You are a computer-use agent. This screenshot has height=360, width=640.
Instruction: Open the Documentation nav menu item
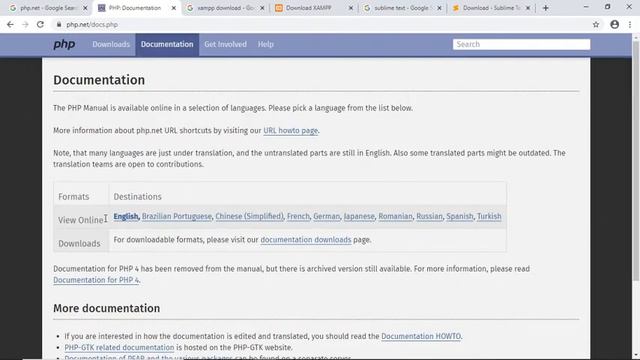pos(167,44)
